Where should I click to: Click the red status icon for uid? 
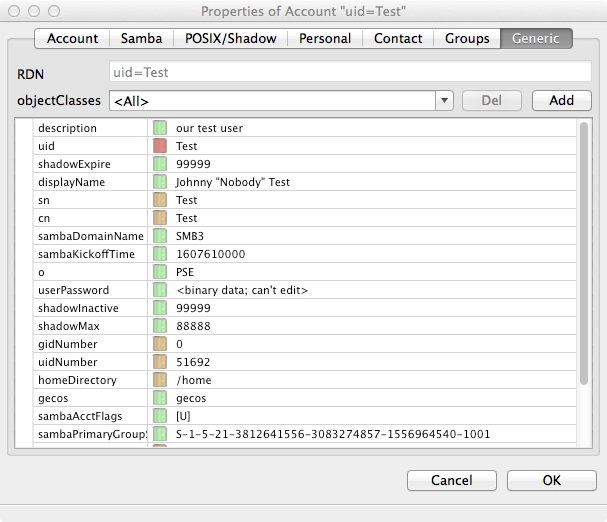(160, 146)
